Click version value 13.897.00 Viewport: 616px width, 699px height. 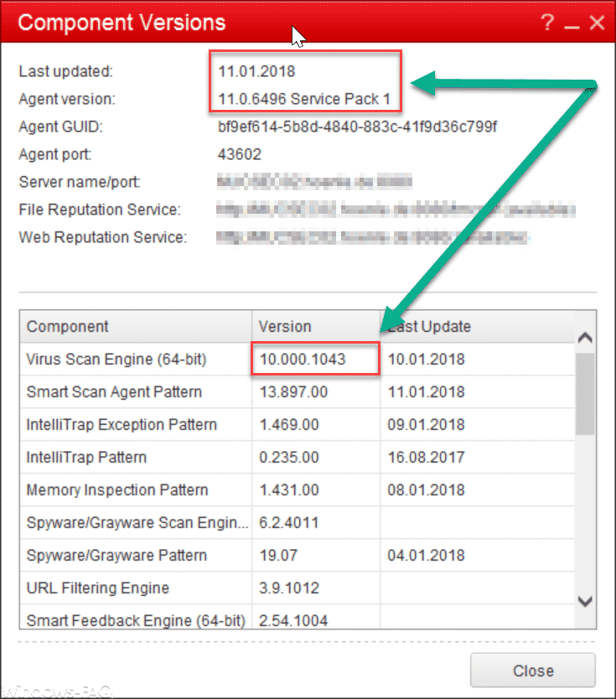pyautogui.click(x=293, y=392)
